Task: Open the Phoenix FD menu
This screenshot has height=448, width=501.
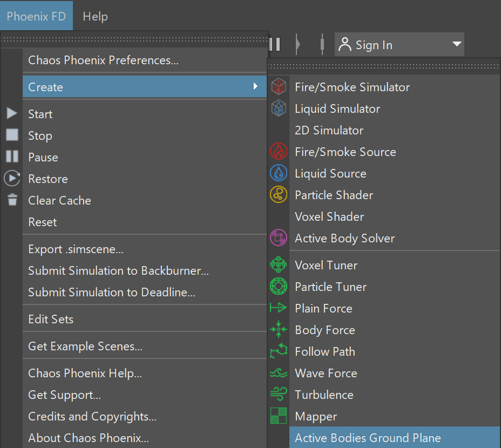Action: pyautogui.click(x=36, y=16)
